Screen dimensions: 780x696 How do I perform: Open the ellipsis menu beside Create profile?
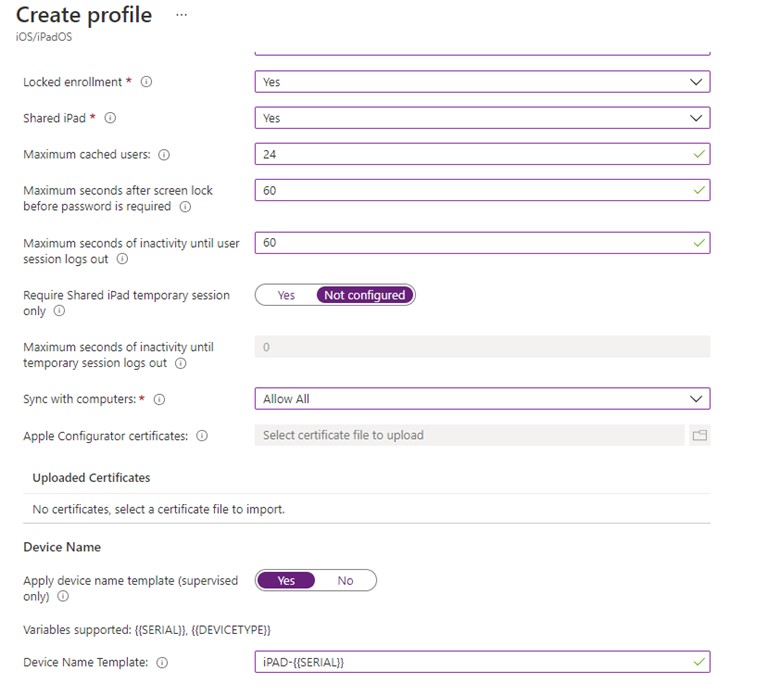[181, 15]
